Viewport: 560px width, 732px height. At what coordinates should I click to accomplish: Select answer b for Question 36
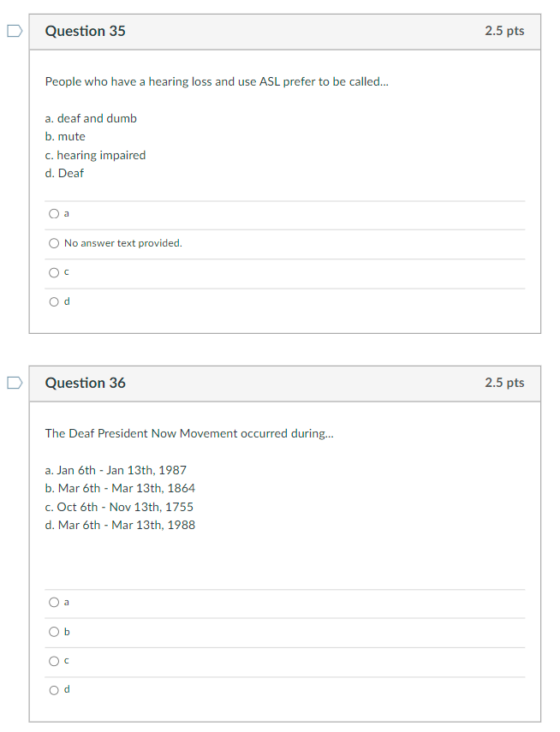54,632
